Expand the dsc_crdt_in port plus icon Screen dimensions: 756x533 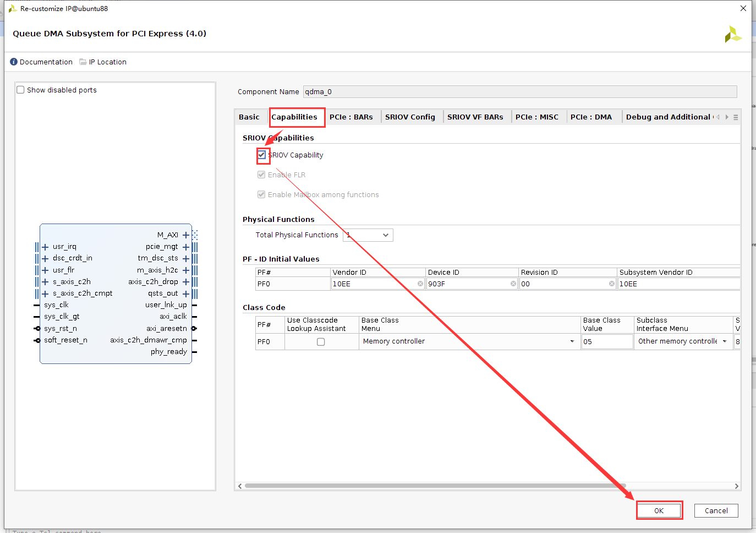45,258
